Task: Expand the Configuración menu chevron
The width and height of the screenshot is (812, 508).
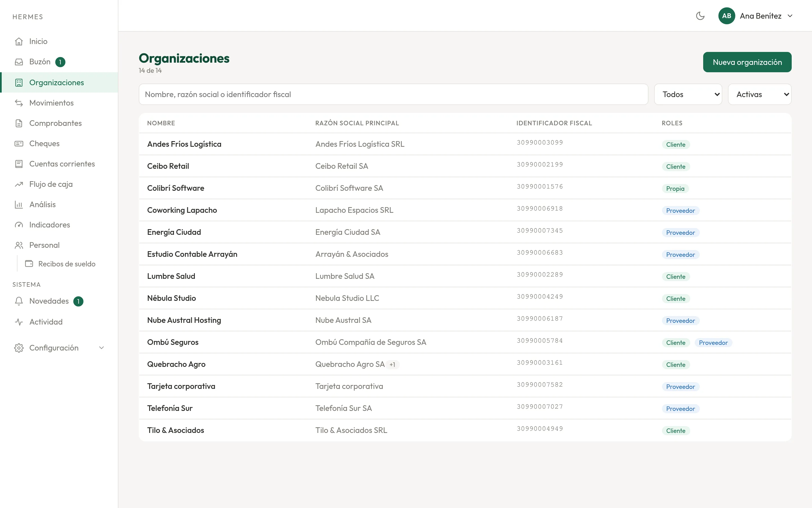Action: 101,348
